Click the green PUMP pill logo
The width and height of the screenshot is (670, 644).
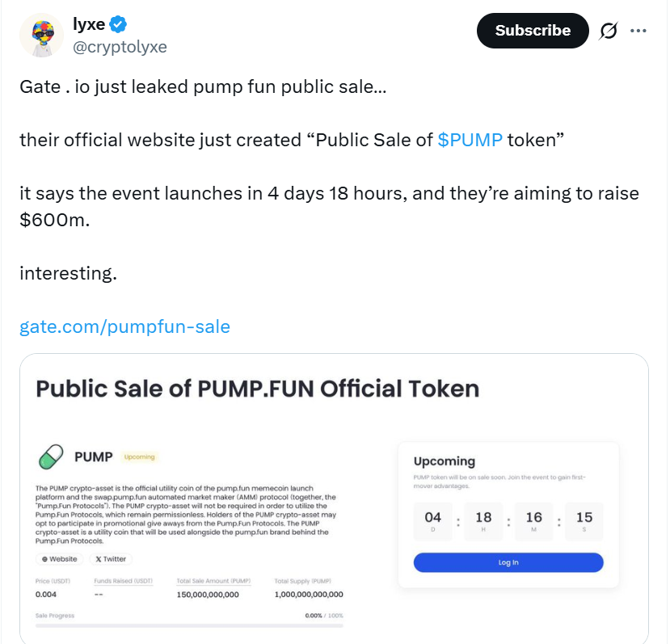point(52,457)
